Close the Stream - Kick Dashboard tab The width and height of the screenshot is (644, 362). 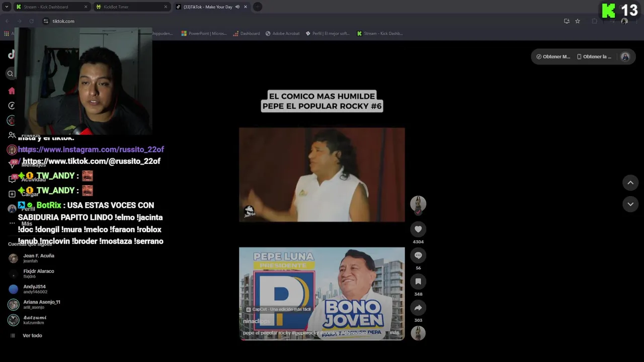click(86, 7)
